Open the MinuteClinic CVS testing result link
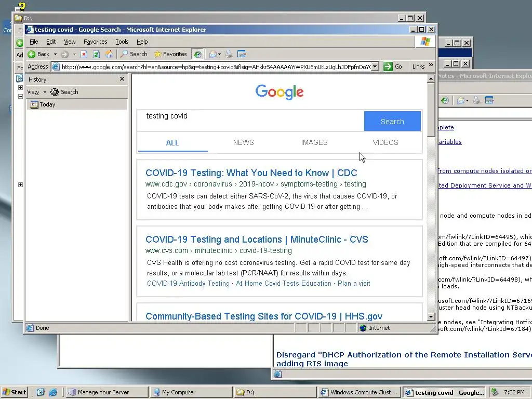 (x=257, y=239)
